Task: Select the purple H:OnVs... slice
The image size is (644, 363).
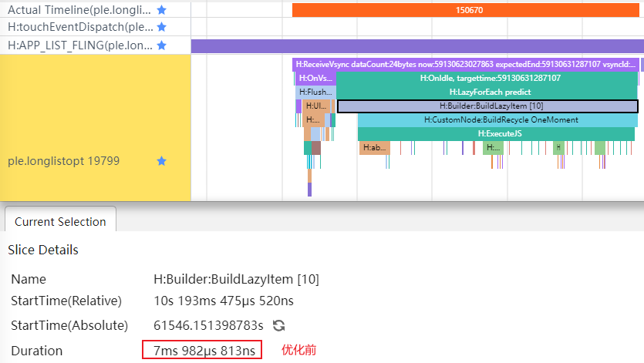Action: coord(315,78)
